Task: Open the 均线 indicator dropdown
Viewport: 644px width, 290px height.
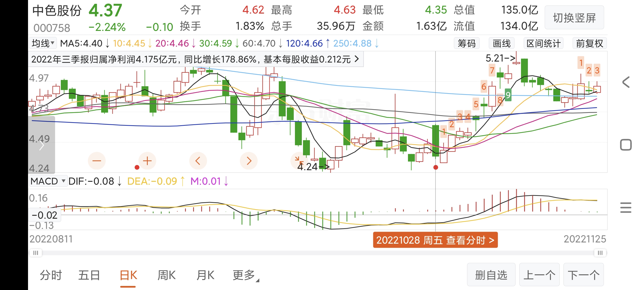Action: tap(43, 43)
